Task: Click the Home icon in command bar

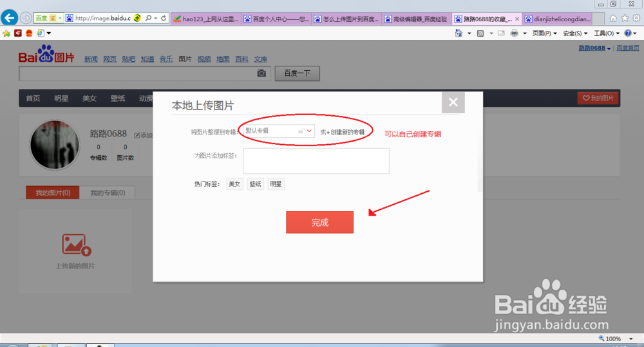Action: (459, 33)
